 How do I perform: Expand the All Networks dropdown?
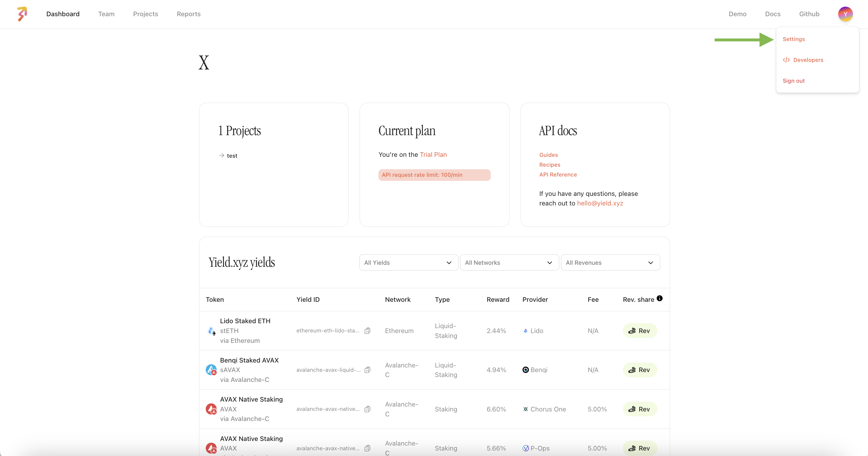509,262
